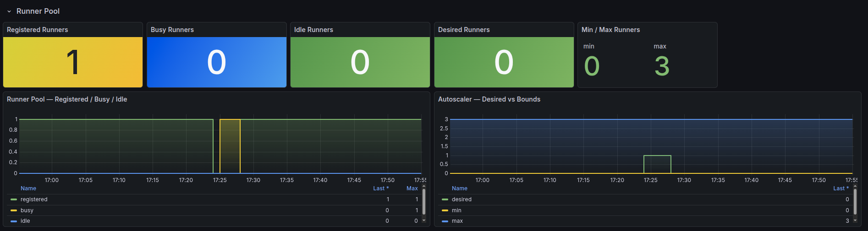Viewport: 868px width, 231px height.
Task: Open the Registered Runners panel title menu
Action: click(38, 30)
